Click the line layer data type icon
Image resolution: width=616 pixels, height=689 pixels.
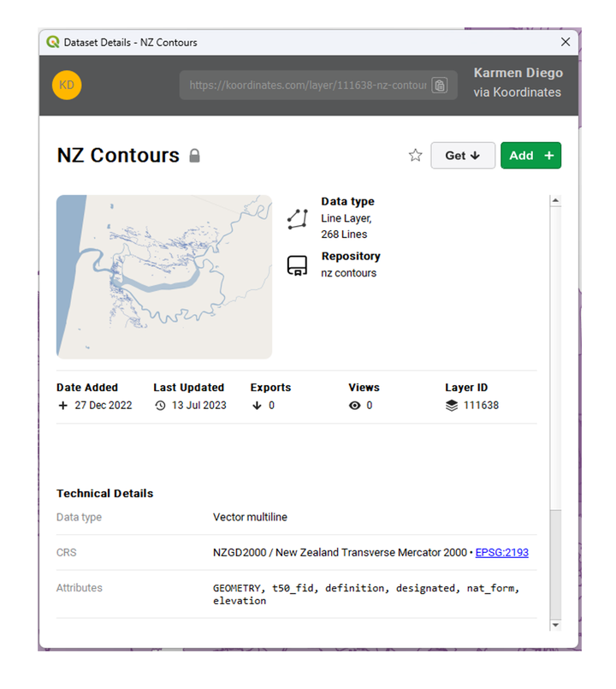click(x=298, y=219)
